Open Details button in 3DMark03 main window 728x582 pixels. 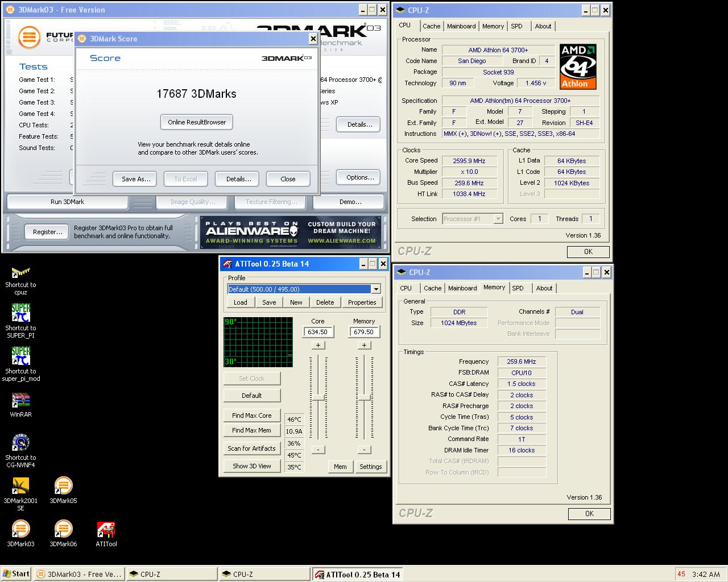point(358,124)
